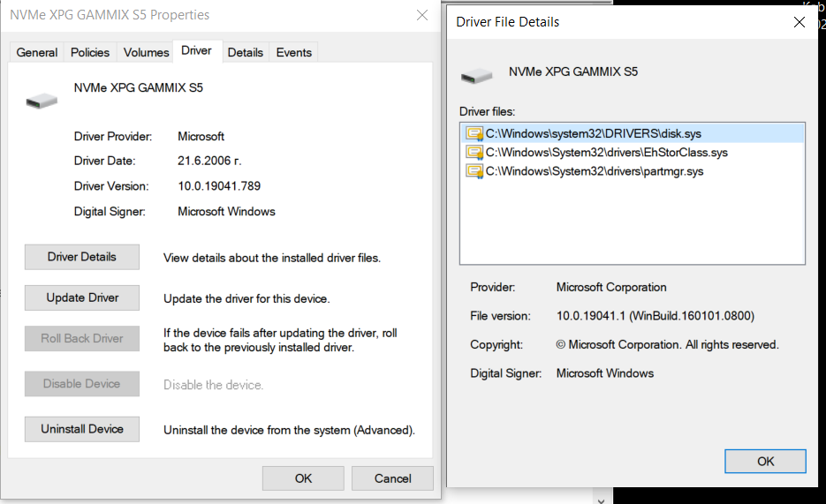
Task: Click the Uninstall Device button
Action: point(82,429)
